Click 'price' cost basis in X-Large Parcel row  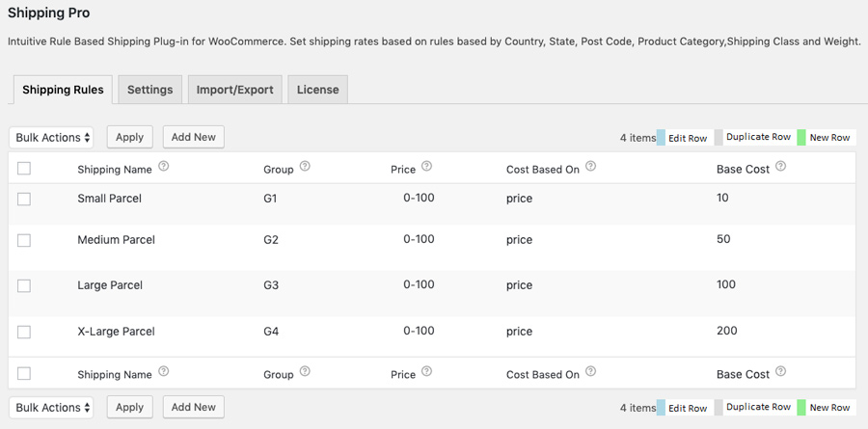pyautogui.click(x=519, y=332)
